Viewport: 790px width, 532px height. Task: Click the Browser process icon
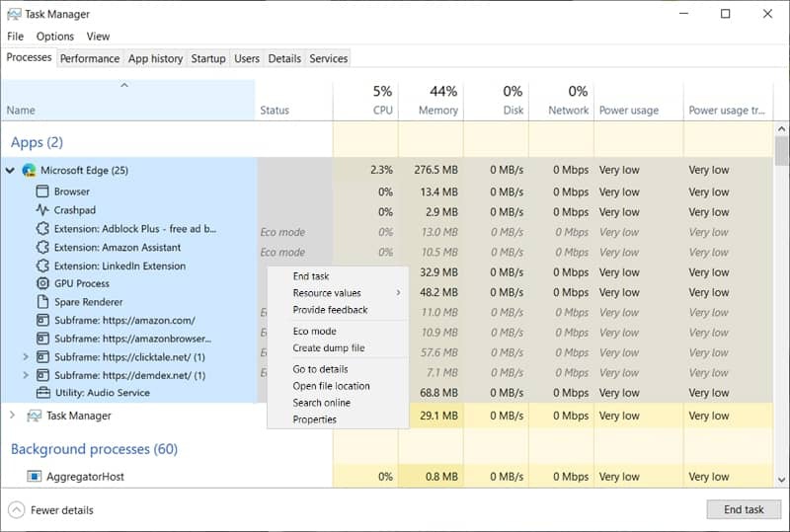point(42,191)
